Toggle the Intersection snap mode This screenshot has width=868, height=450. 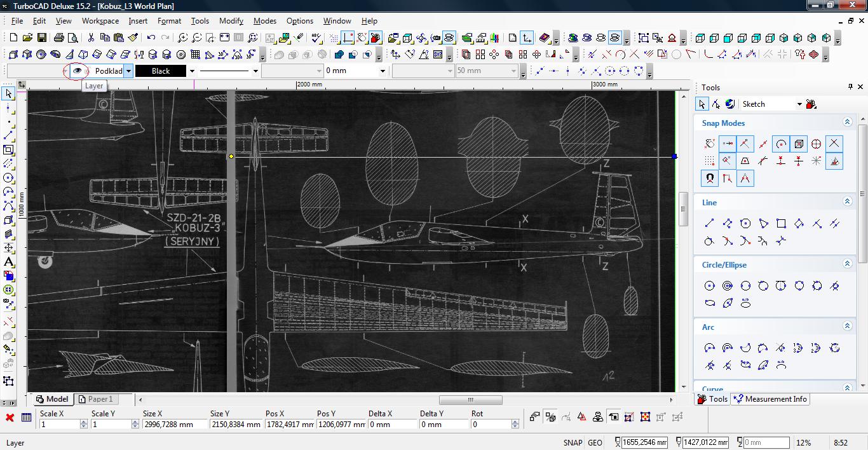834,144
